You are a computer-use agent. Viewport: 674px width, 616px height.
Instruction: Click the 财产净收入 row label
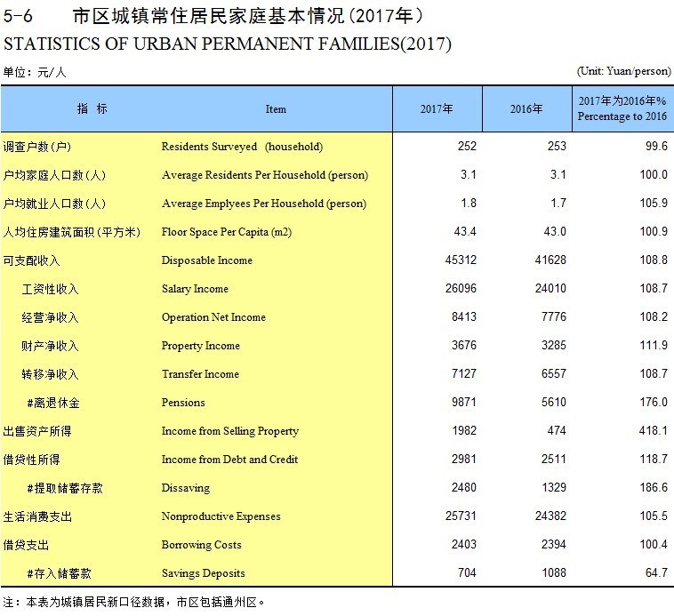(x=50, y=346)
